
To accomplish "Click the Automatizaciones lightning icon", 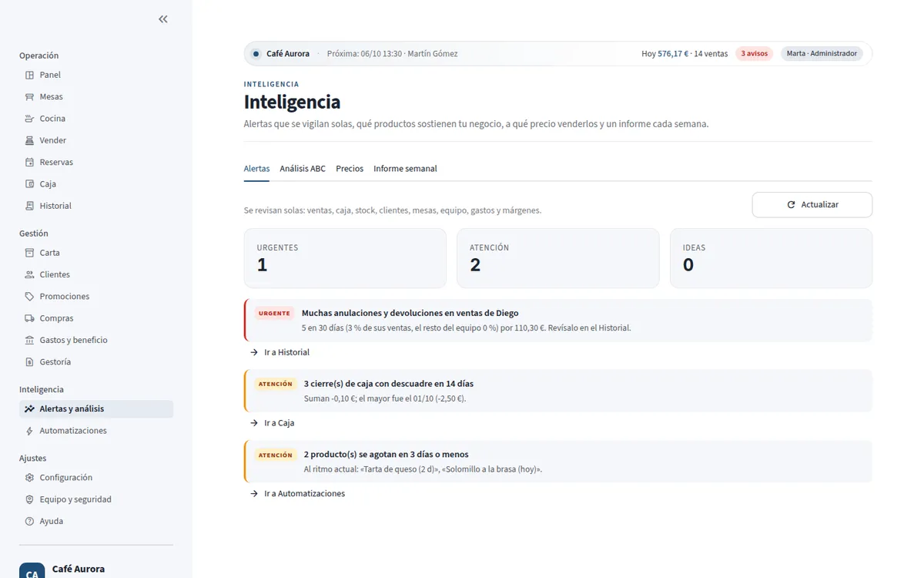I will 29,431.
